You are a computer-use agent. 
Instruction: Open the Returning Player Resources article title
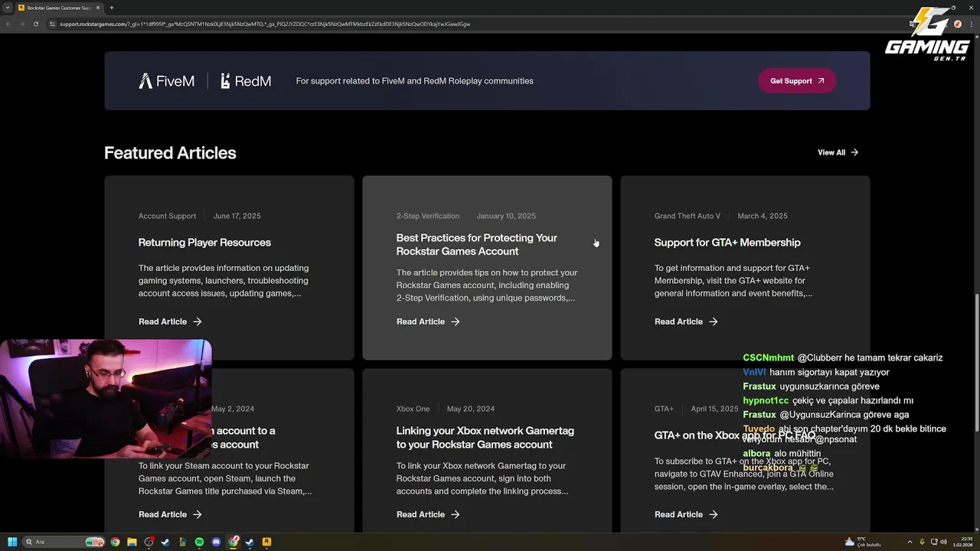click(204, 243)
